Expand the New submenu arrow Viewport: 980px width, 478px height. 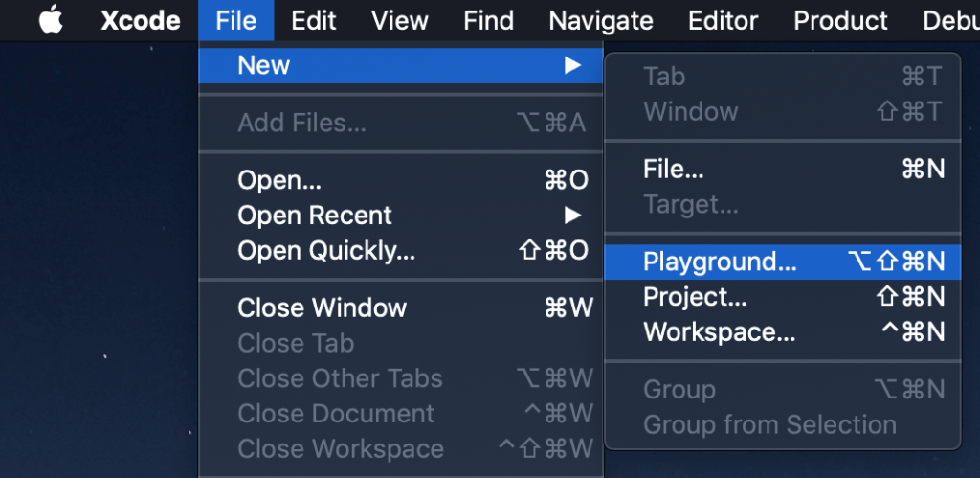572,65
